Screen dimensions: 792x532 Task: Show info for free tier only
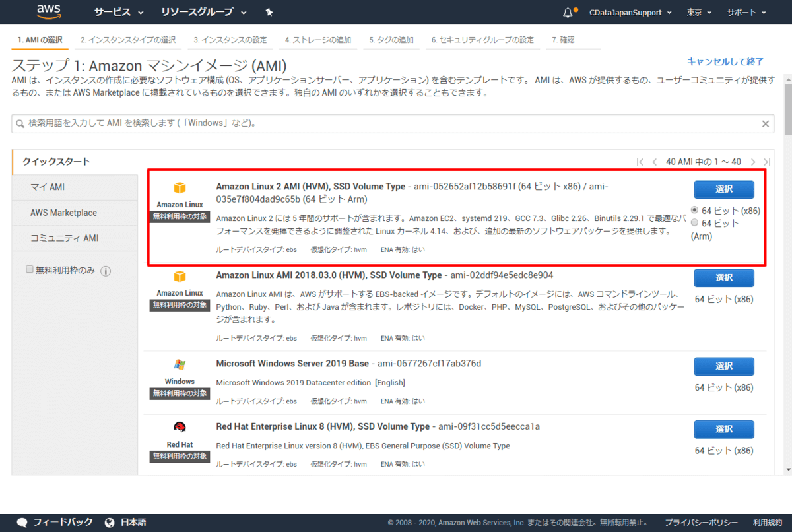point(106,271)
